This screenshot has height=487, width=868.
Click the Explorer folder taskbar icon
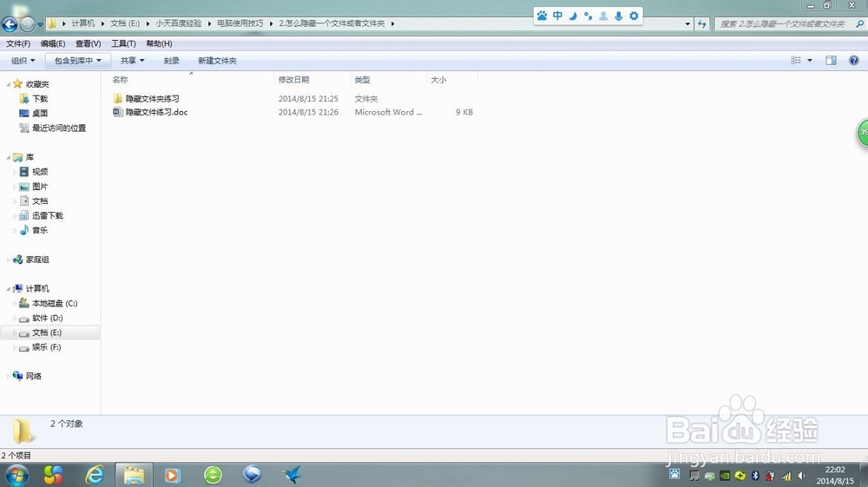pyautogui.click(x=134, y=475)
